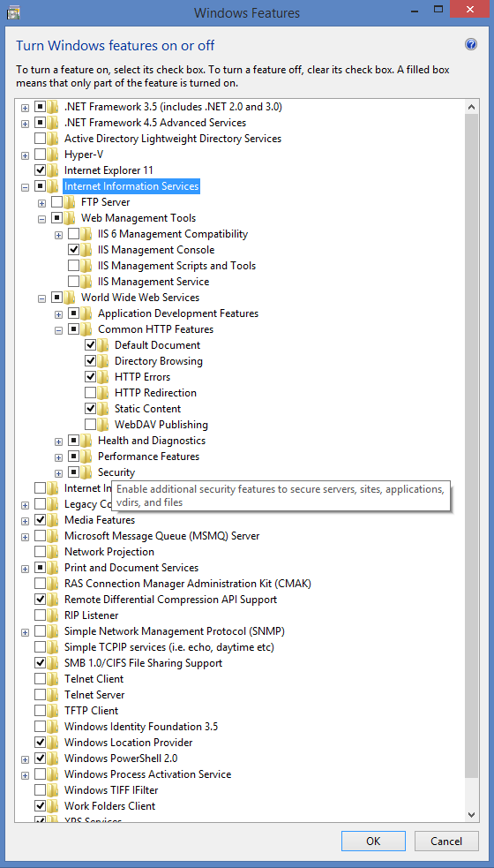Click the Windows Features title bar icon
Screen dimensions: 494x868
click(12, 12)
